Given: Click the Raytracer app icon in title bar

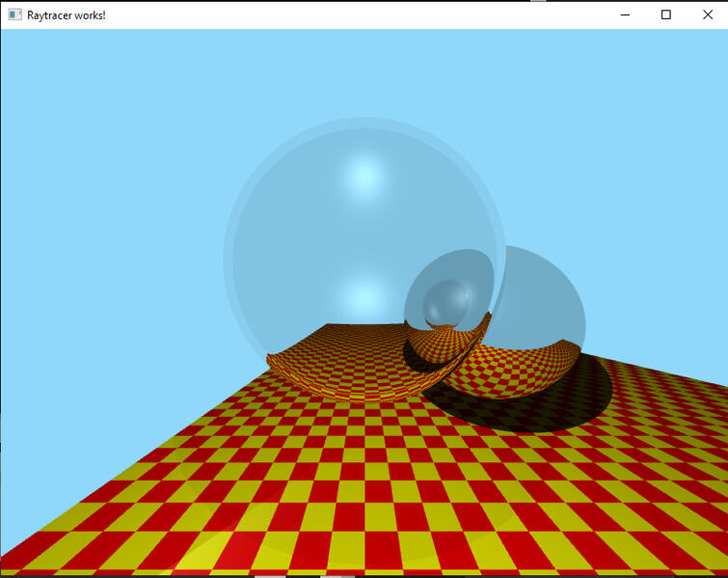Looking at the screenshot, I should (x=14, y=14).
